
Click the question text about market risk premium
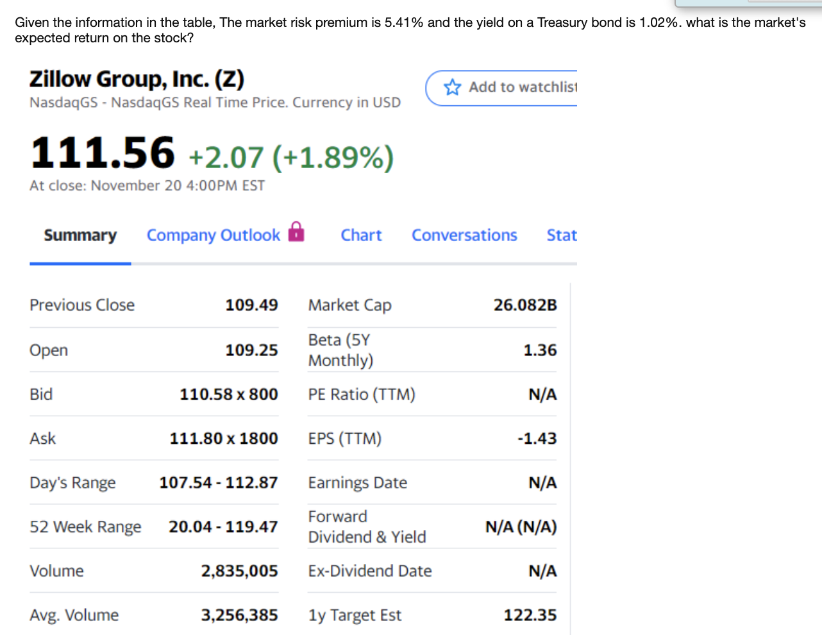410,30
